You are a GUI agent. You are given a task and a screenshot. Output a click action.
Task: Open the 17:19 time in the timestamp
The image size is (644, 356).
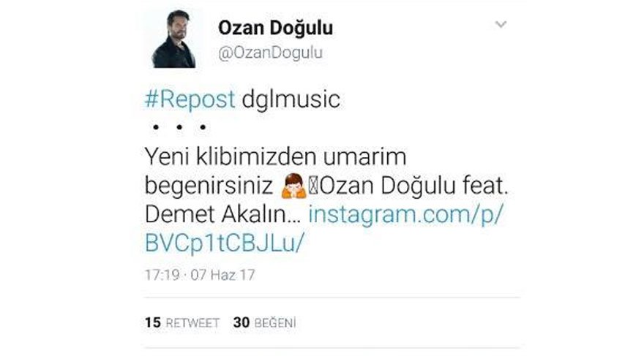pos(162,274)
